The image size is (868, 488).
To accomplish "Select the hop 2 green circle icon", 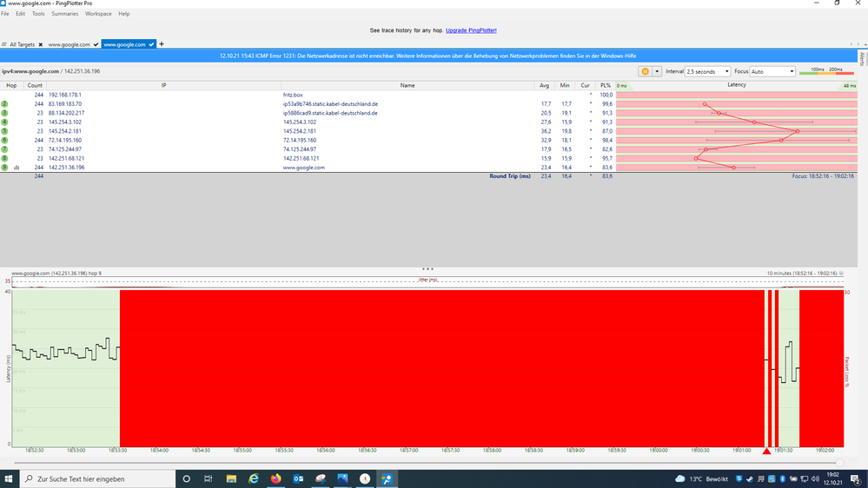I will (4, 104).
